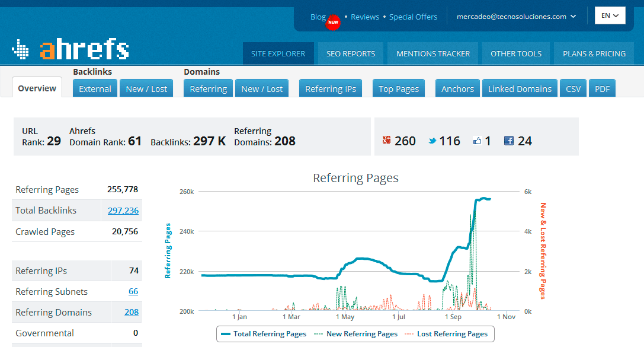Open the Special Offers link

click(413, 17)
